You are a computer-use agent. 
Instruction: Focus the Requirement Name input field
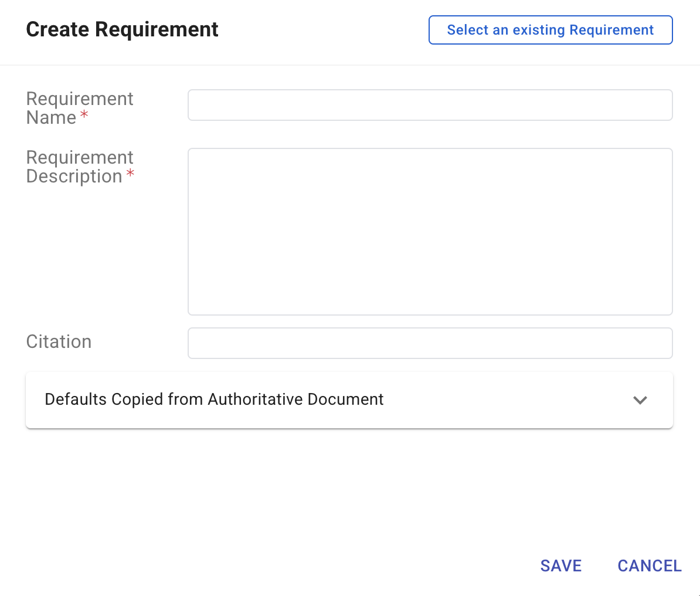430,105
